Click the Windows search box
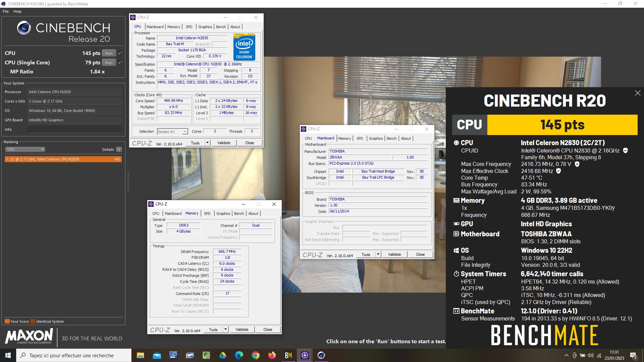This screenshot has height=362, width=644. pos(74,355)
